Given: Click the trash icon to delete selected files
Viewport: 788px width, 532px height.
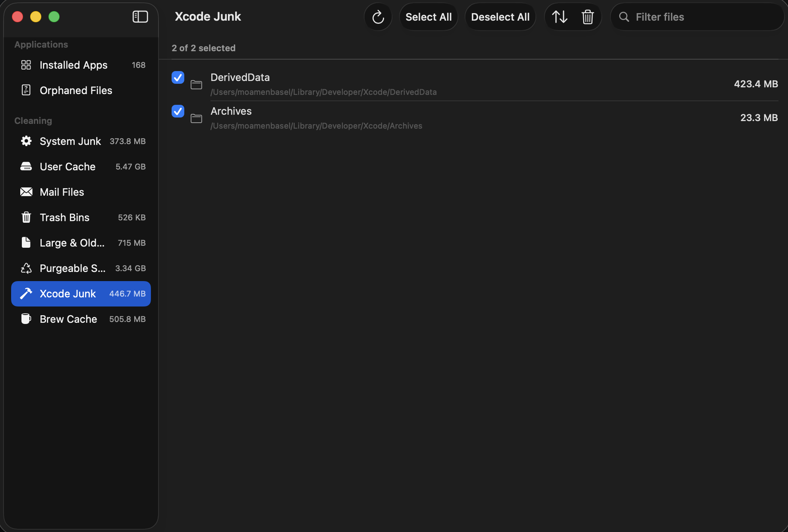Looking at the screenshot, I should [x=588, y=17].
